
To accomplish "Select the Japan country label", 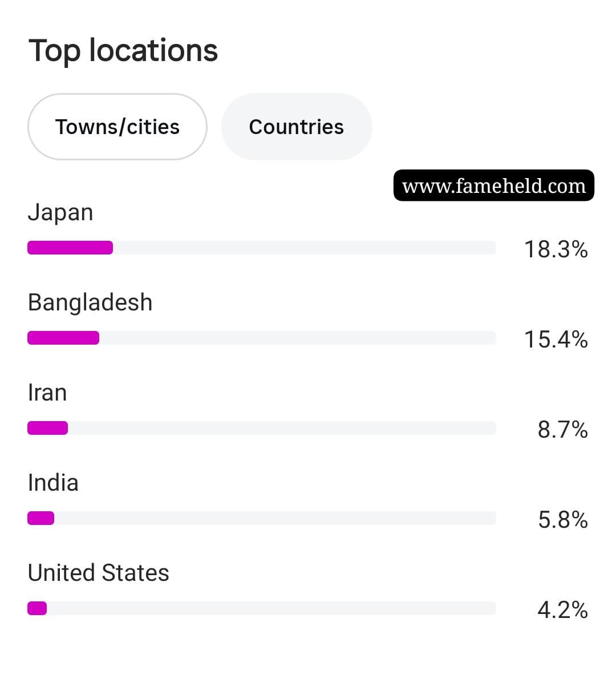I will (60, 213).
